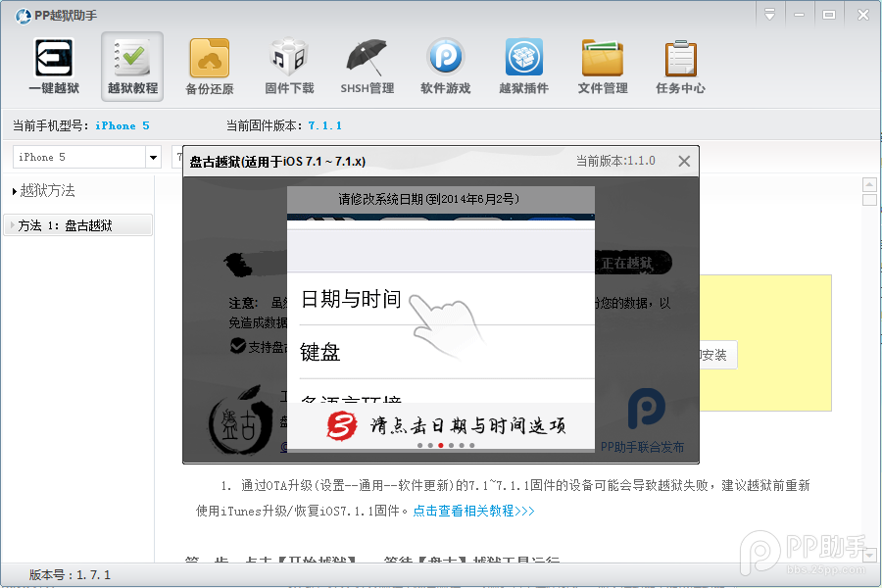This screenshot has width=882, height=588.
Task: Open the 越狱教程 (jailbreak tutorial) section
Action: [131, 66]
